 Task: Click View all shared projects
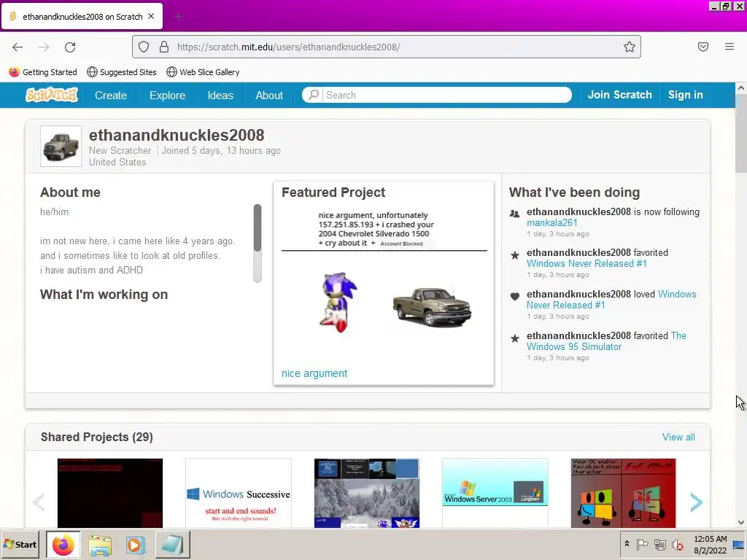[x=678, y=437]
